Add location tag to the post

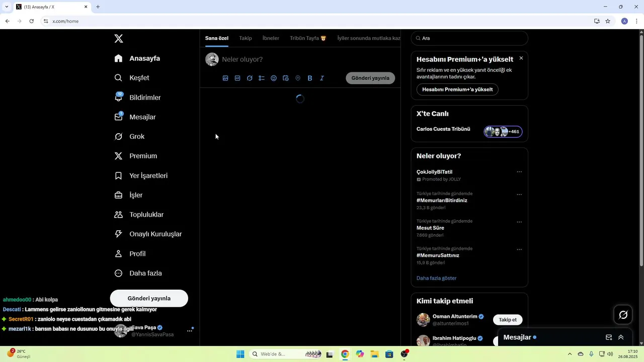[x=298, y=78]
